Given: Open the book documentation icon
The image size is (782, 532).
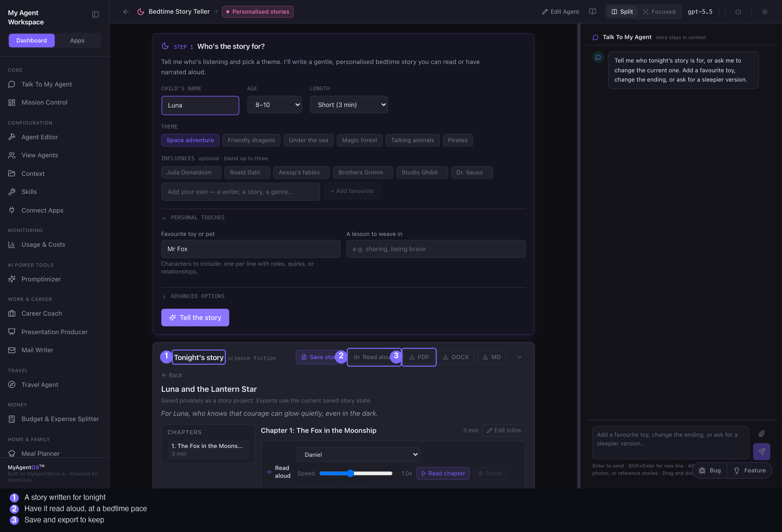Looking at the screenshot, I should pos(593,11).
